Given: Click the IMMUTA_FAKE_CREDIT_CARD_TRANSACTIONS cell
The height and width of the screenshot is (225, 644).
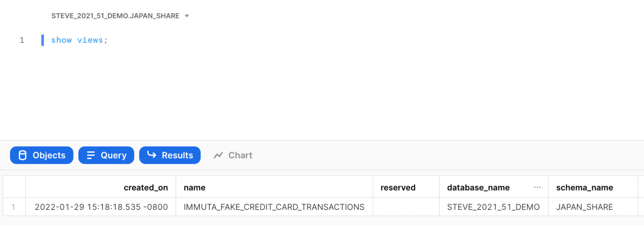Looking at the screenshot, I should tap(274, 207).
